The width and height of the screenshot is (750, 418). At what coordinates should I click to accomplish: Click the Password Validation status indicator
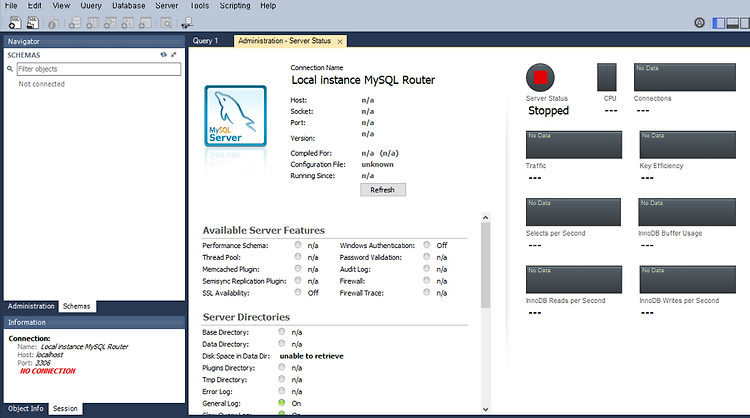click(427, 256)
